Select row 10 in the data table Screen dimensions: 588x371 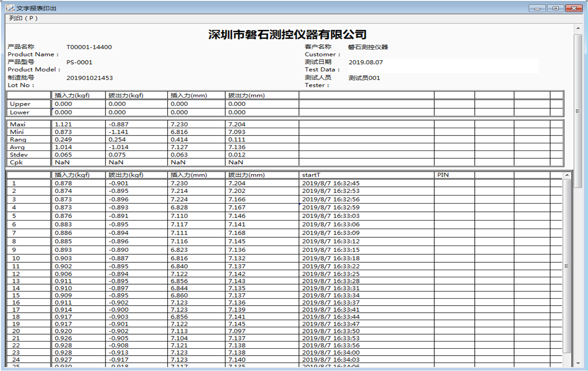16,258
